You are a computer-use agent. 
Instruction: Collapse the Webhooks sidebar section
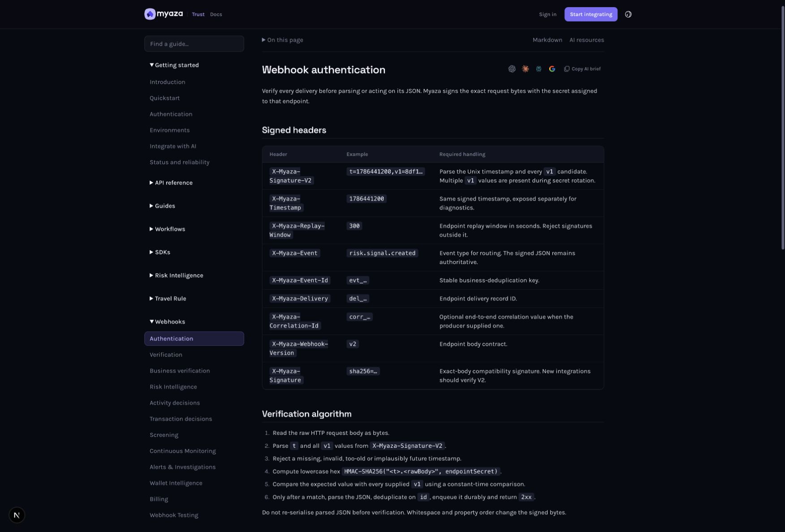coord(167,322)
